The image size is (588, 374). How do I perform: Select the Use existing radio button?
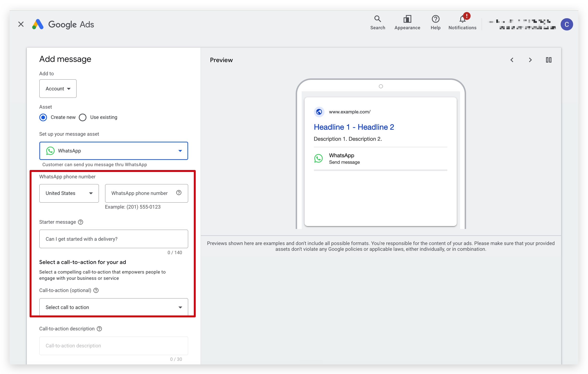pos(83,117)
